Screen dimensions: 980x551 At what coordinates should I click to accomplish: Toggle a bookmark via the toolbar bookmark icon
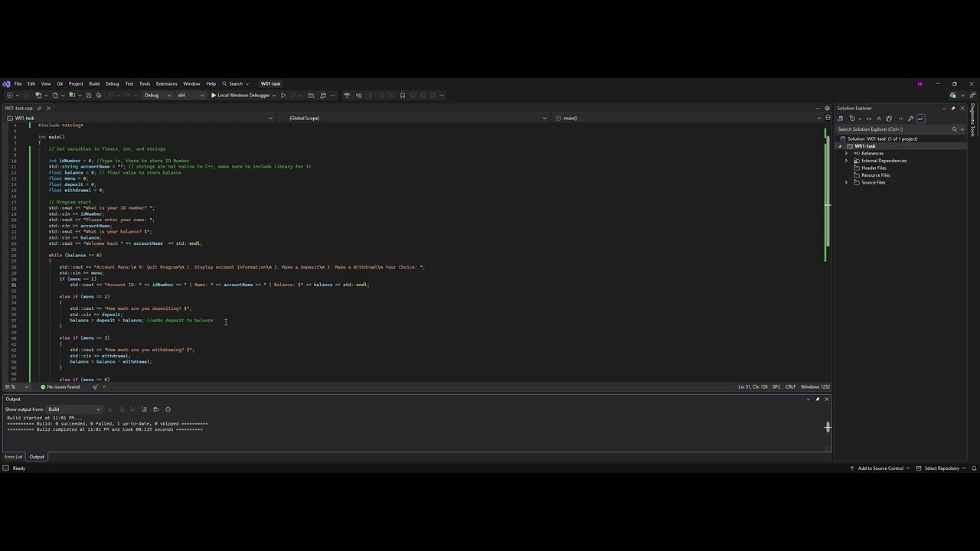[403, 95]
